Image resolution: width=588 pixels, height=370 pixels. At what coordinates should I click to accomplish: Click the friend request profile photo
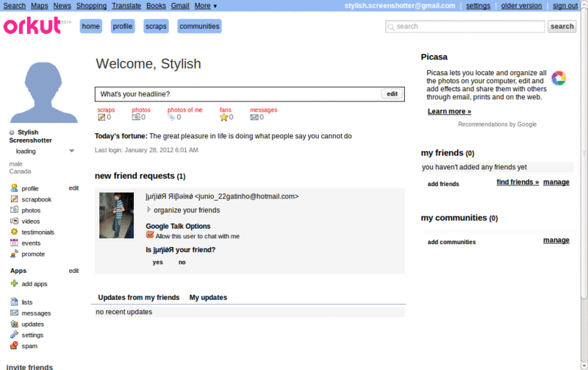tap(116, 216)
